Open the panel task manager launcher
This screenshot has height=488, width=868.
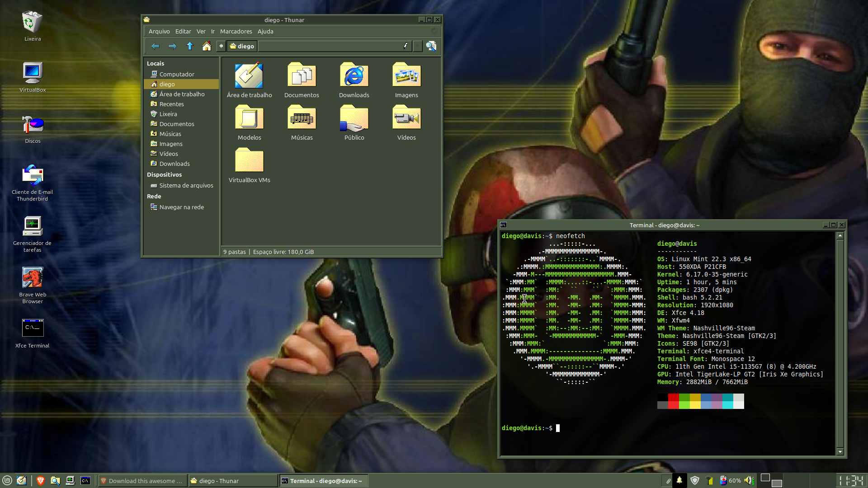click(70, 481)
